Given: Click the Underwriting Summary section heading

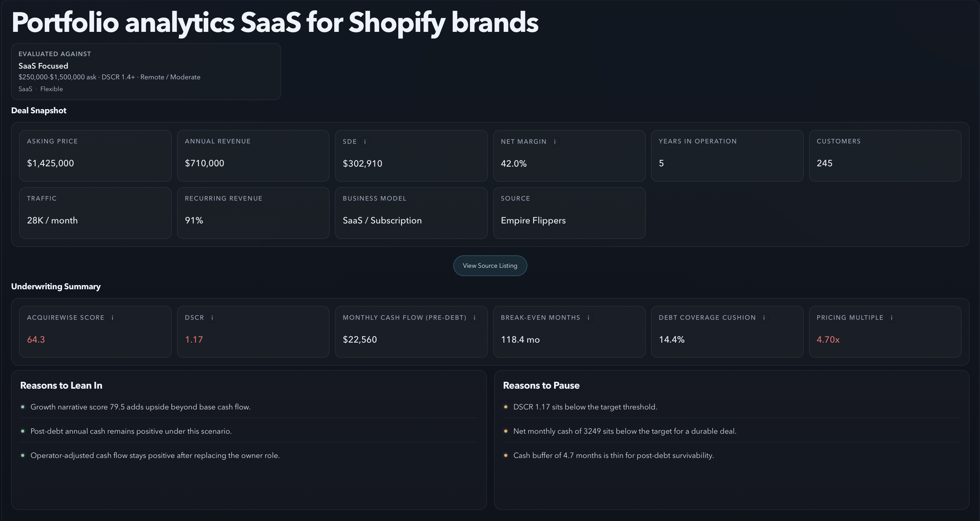Looking at the screenshot, I should pos(56,286).
